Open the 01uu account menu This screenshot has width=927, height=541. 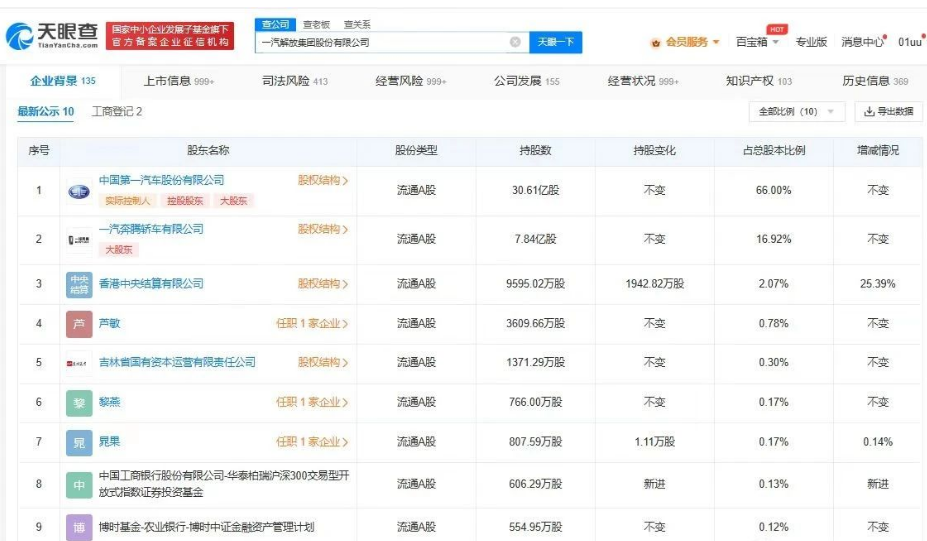pos(910,42)
